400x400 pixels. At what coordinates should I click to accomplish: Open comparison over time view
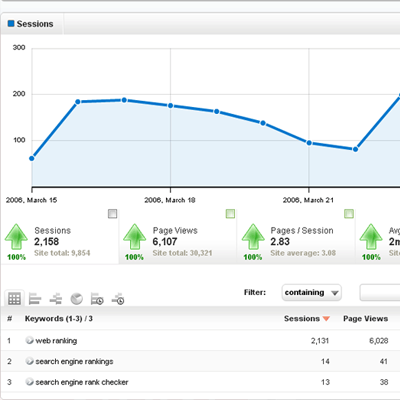click(x=118, y=299)
